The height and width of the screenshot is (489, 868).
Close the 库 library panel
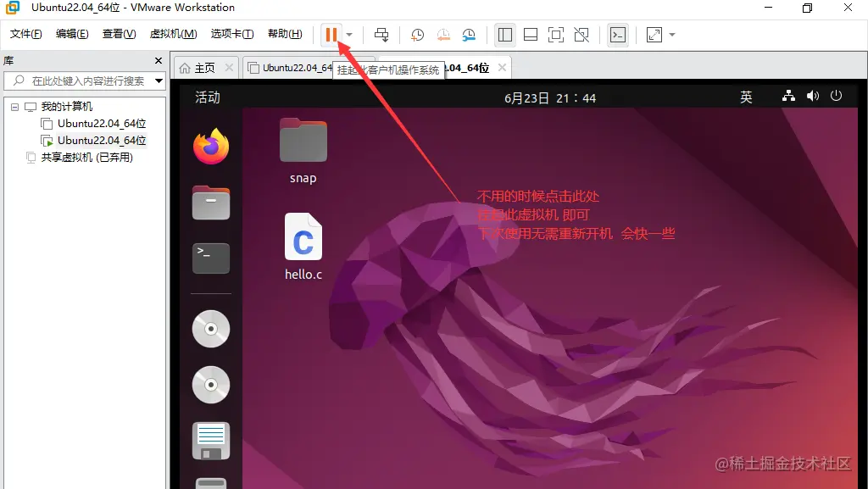click(x=159, y=61)
